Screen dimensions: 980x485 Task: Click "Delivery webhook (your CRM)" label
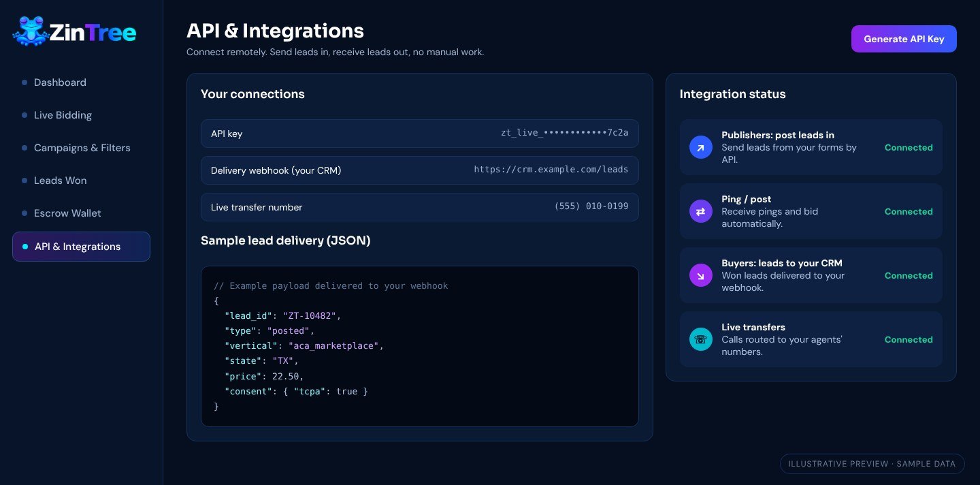point(276,170)
